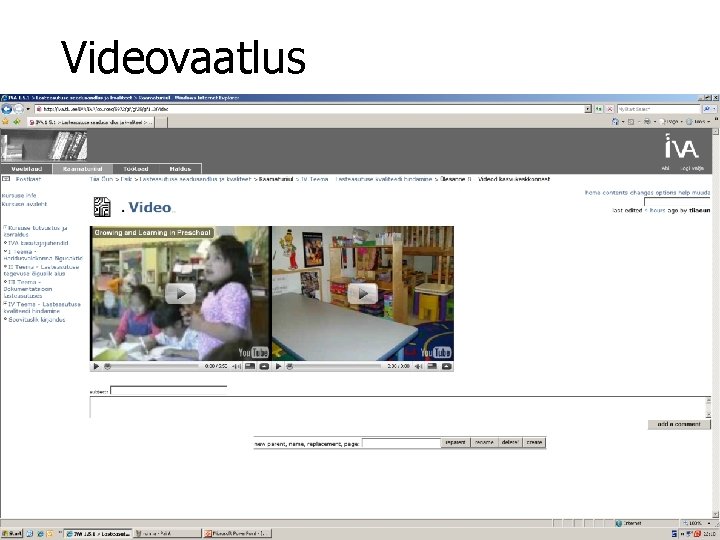Viewport: 720px width, 540px height.
Task: Click the wiki search field under page links
Action: point(677,202)
